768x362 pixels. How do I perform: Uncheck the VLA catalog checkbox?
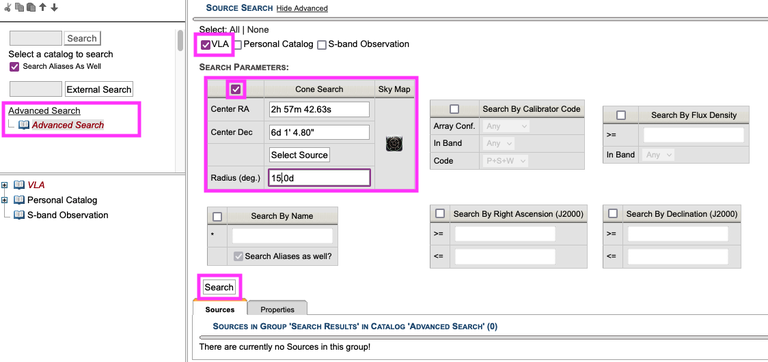pos(206,45)
